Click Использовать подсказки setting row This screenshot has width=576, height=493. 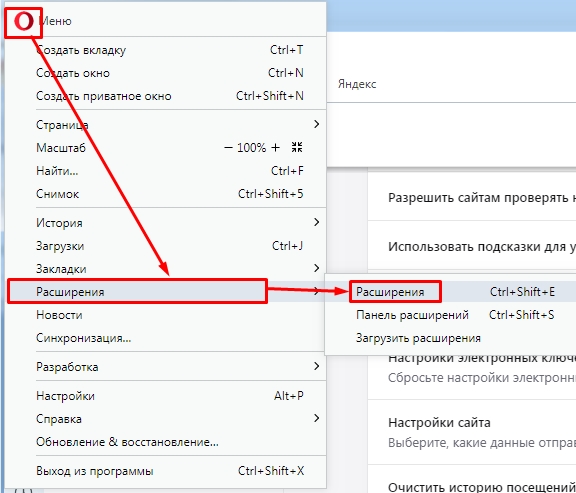(472, 246)
